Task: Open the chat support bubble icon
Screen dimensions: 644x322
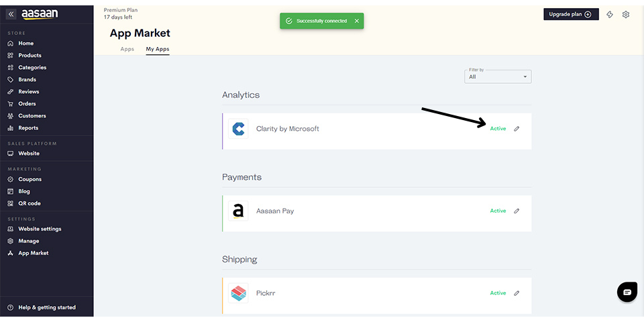Action: tap(627, 292)
